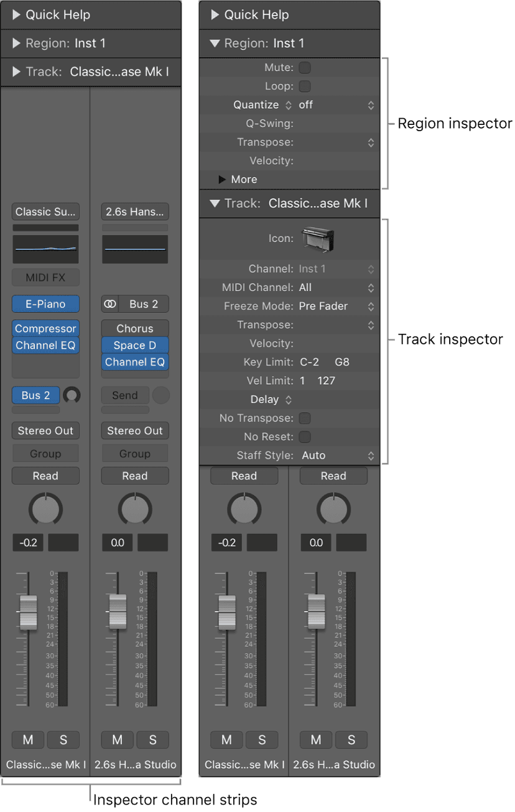This screenshot has height=812, width=515.
Task: Solo the right Classic channel strip
Action: 262,740
